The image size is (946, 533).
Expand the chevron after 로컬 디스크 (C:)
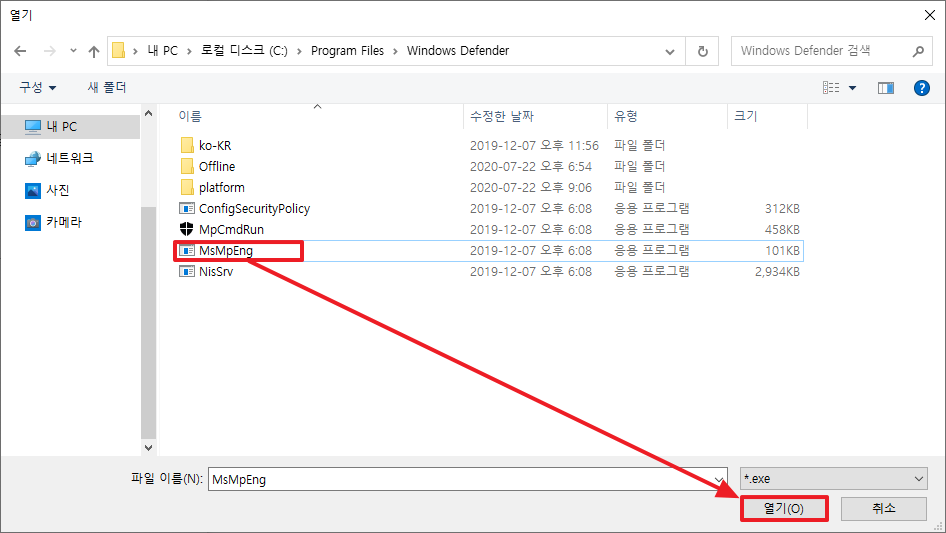click(299, 51)
